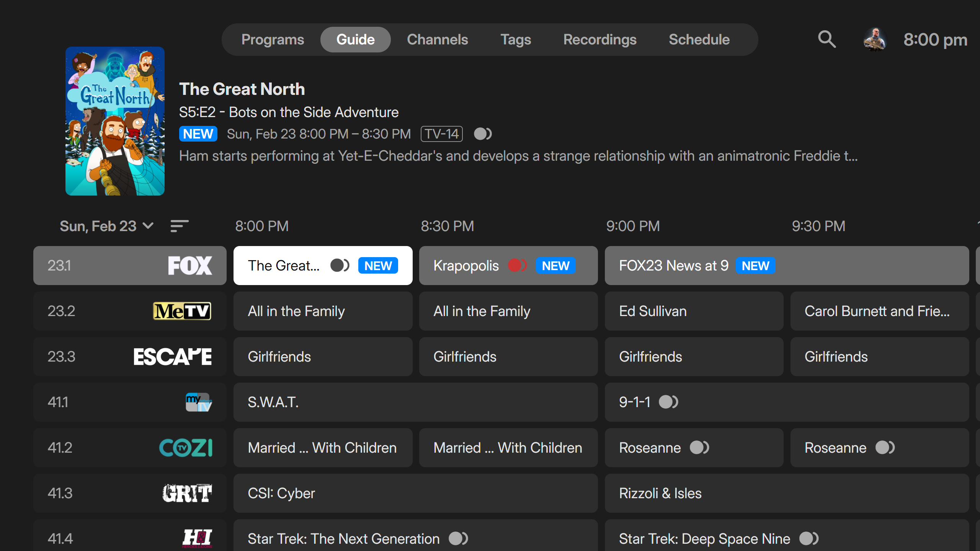The image size is (980, 551).
Task: Switch to the Schedule tab
Action: [x=699, y=39]
